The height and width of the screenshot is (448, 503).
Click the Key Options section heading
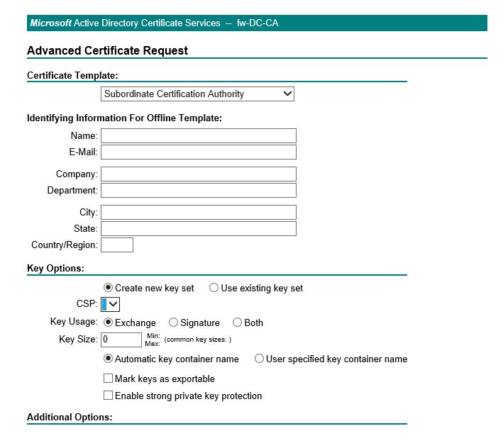pyautogui.click(x=55, y=268)
